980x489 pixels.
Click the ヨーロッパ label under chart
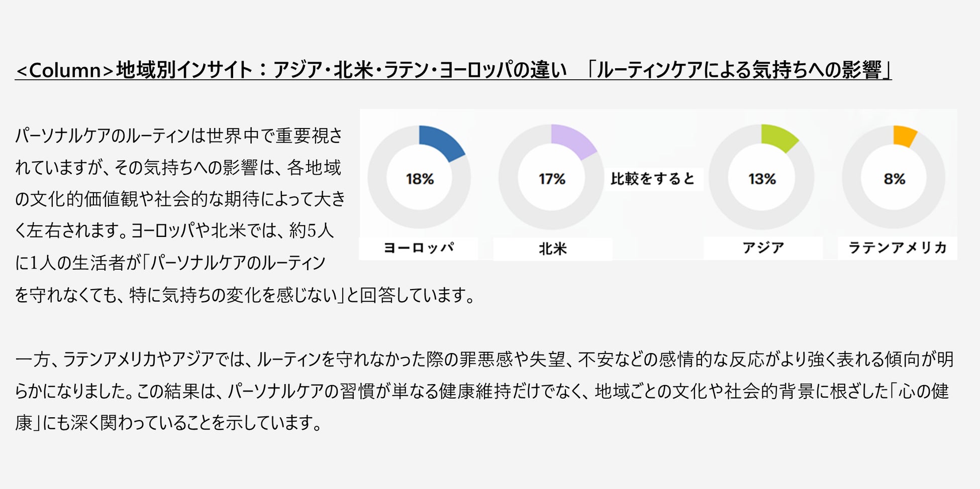click(419, 248)
